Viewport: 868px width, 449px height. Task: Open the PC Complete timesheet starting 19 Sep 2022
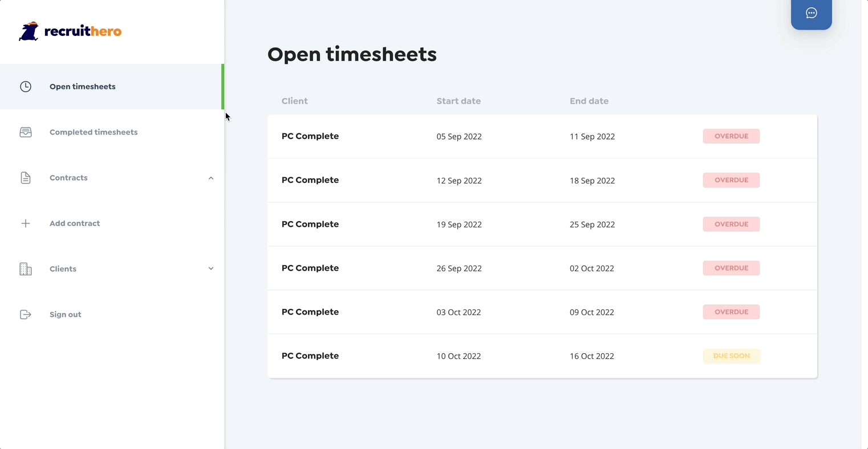(542, 224)
